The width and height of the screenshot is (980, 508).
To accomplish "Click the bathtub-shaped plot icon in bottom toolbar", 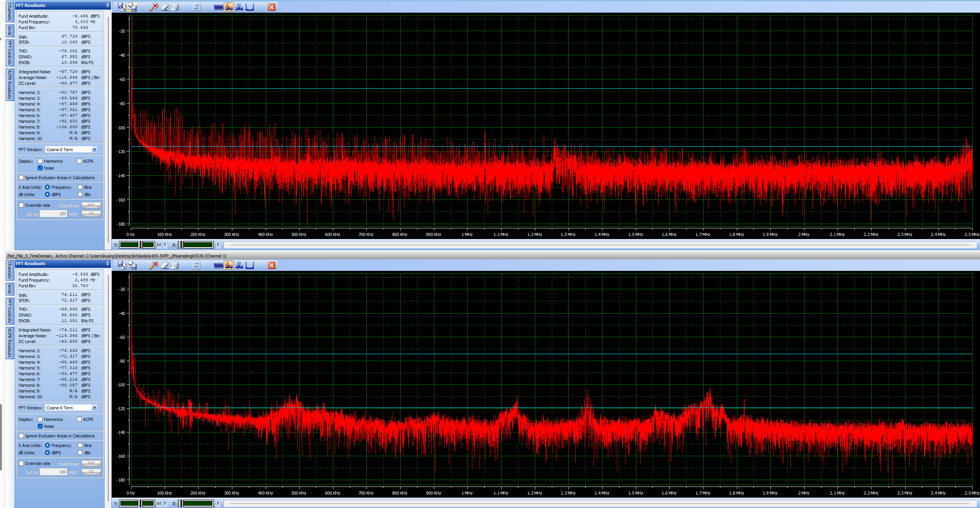I will tap(250, 265).
